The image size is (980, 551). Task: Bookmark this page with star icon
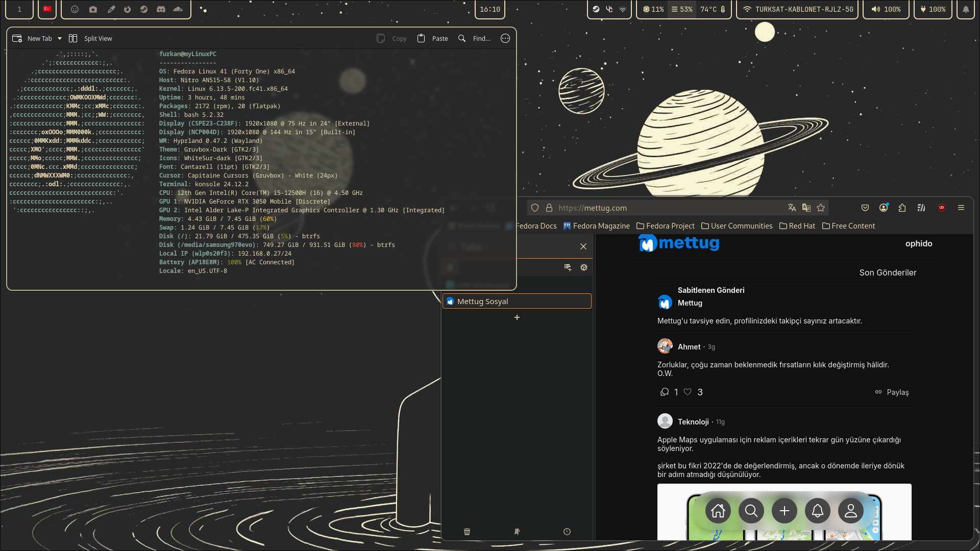821,208
